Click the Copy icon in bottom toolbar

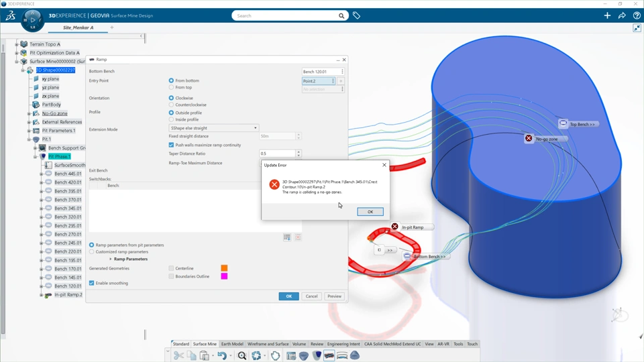[191, 355]
